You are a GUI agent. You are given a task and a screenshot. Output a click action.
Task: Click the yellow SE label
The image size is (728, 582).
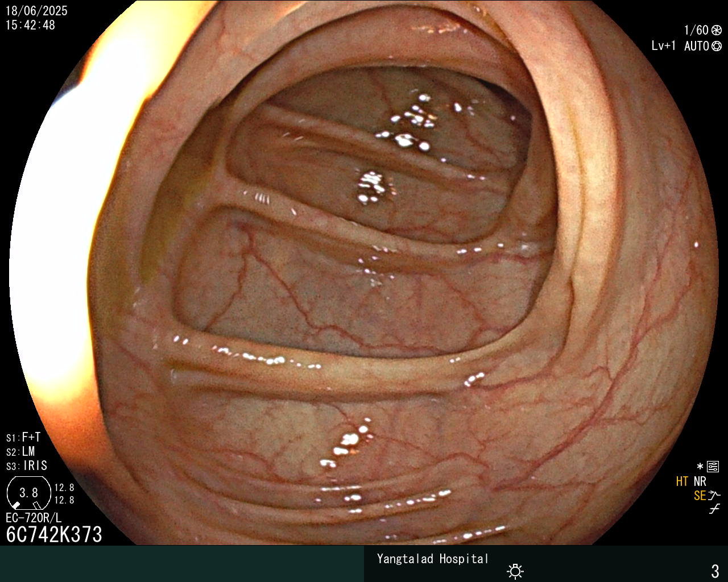coord(700,496)
